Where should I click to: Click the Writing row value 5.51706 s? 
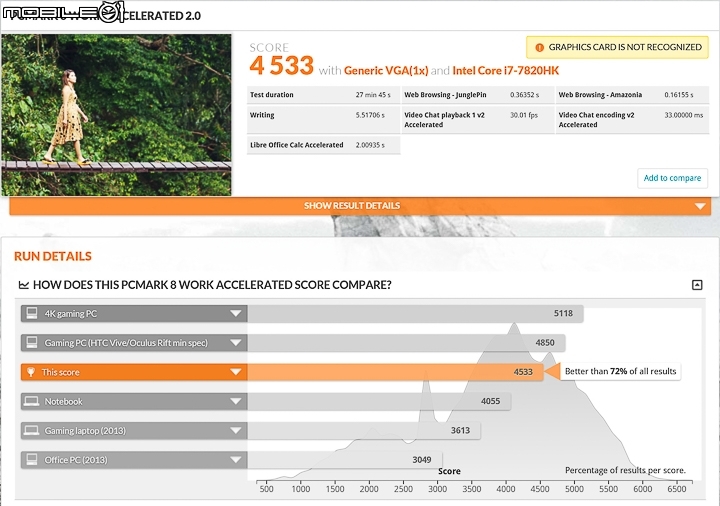[x=370, y=115]
